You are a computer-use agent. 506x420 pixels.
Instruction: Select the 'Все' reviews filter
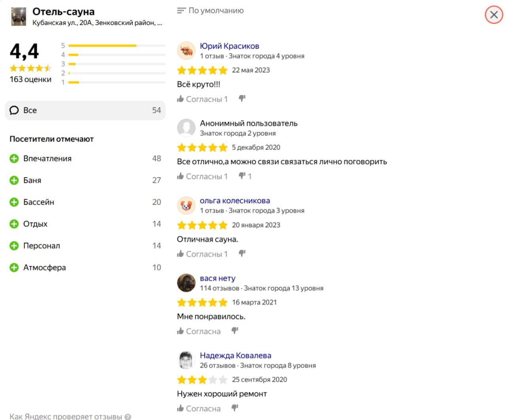click(x=85, y=110)
